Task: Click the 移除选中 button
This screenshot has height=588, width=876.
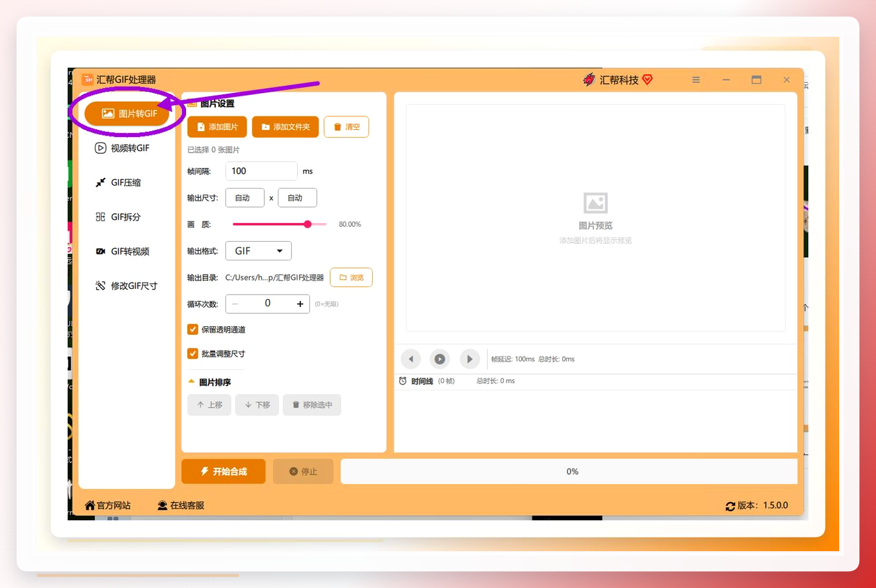Action: pos(312,405)
